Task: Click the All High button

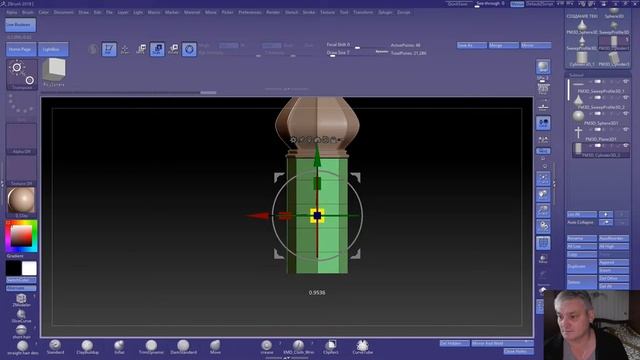Action: pos(613,247)
